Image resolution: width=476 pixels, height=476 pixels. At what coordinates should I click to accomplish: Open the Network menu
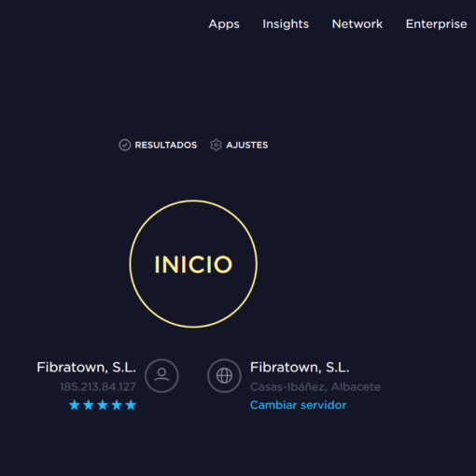click(x=357, y=24)
